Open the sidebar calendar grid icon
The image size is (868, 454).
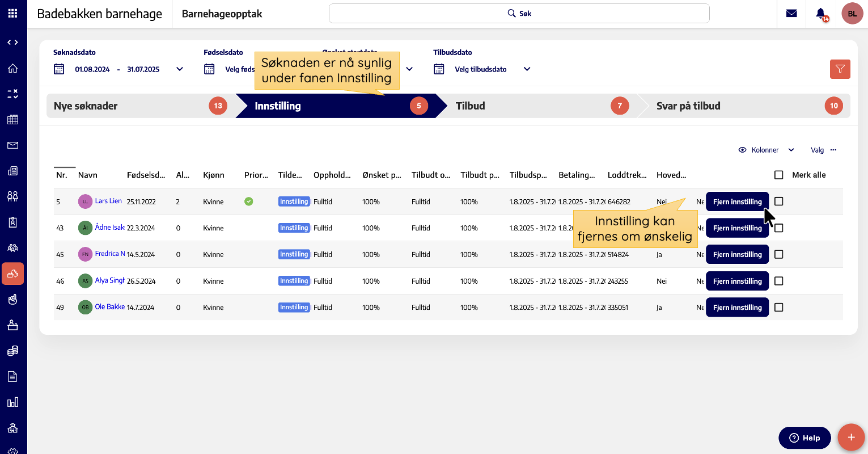[x=12, y=120]
